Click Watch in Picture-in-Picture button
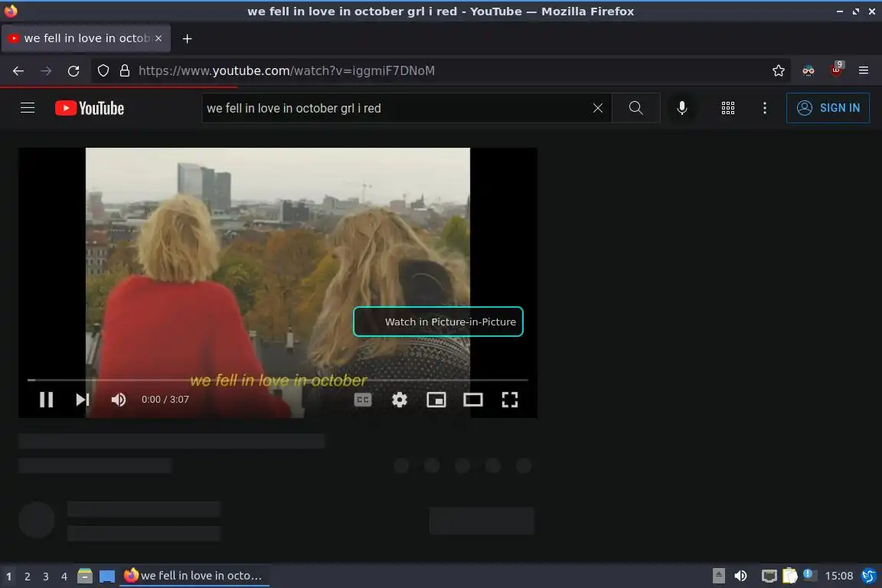The height and width of the screenshot is (588, 882). 438,322
